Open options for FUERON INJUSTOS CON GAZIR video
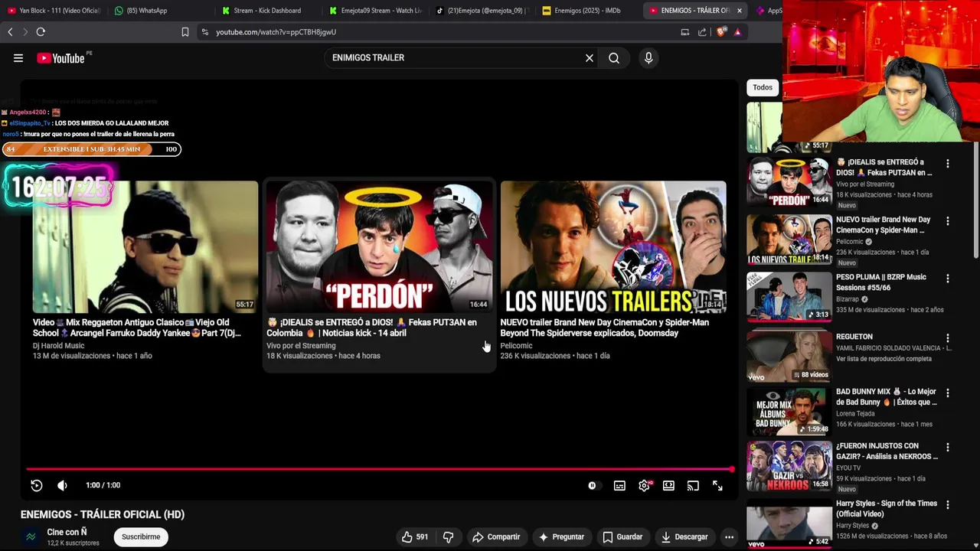This screenshot has height=551, width=980. (948, 447)
